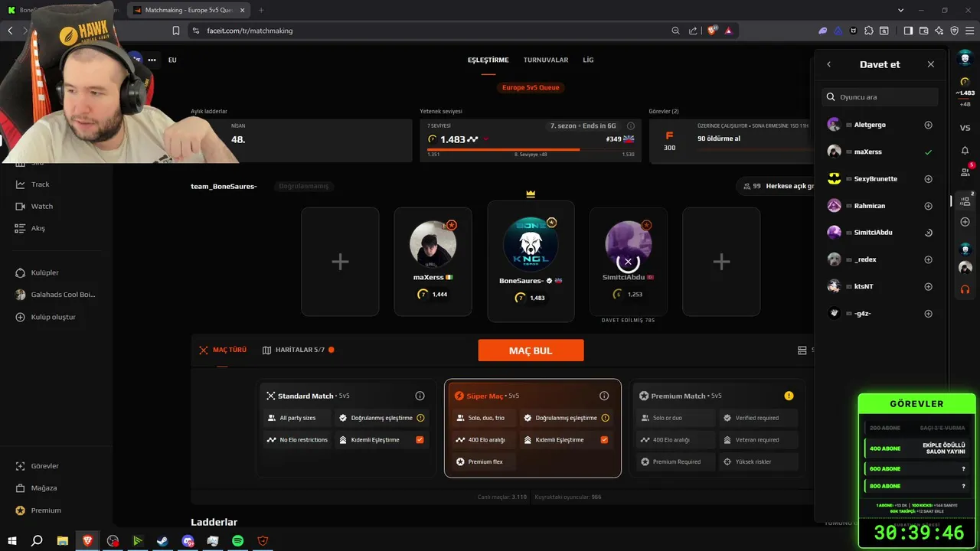Switch to EŞLEŞTİRME tab
The width and height of the screenshot is (980, 551).
(488, 60)
